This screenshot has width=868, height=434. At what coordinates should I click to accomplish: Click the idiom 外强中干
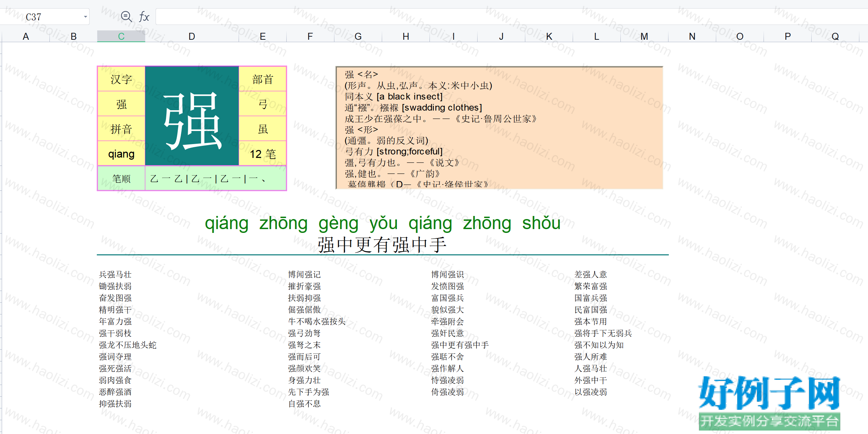click(x=591, y=380)
